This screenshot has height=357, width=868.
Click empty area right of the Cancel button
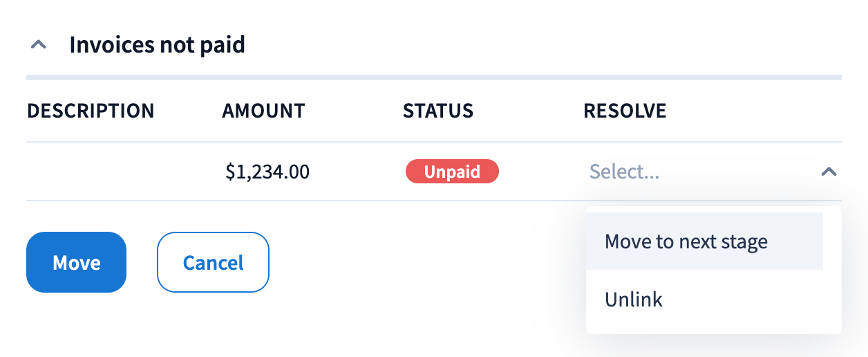(415, 263)
